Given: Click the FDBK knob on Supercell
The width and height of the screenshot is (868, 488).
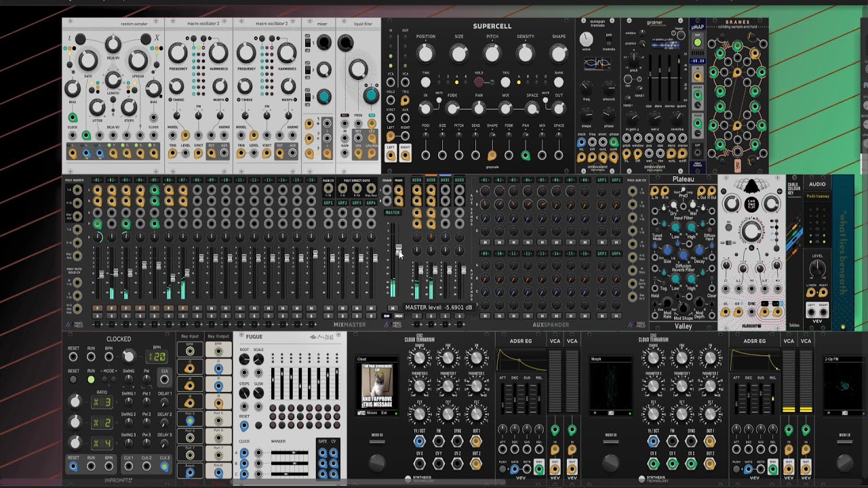Looking at the screenshot, I should [452, 108].
